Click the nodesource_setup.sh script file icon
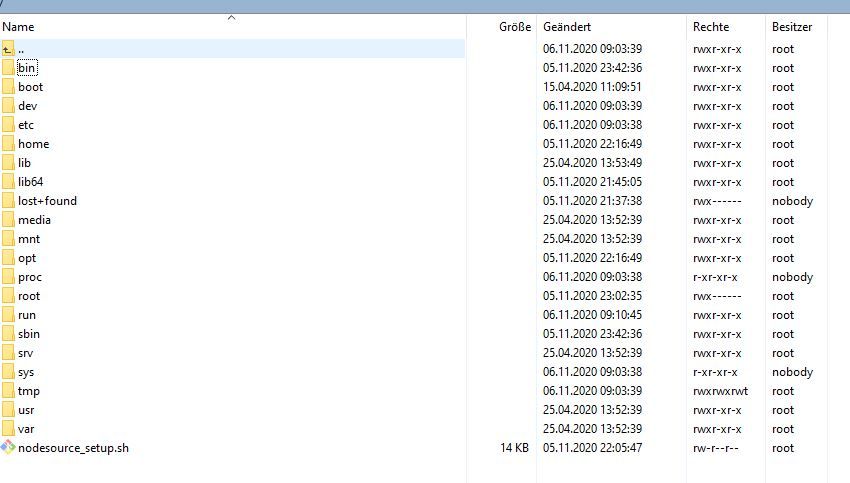Viewport: 850px width, 483px height. 8,447
